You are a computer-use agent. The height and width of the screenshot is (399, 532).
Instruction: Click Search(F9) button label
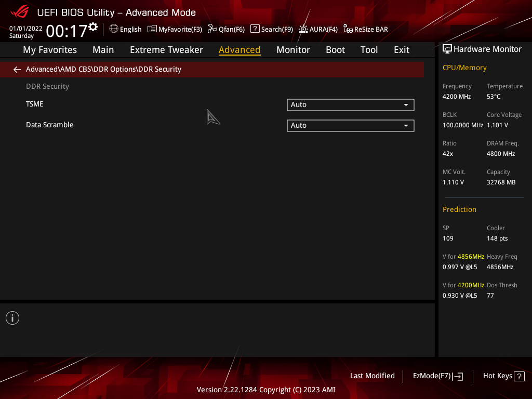pyautogui.click(x=277, y=30)
